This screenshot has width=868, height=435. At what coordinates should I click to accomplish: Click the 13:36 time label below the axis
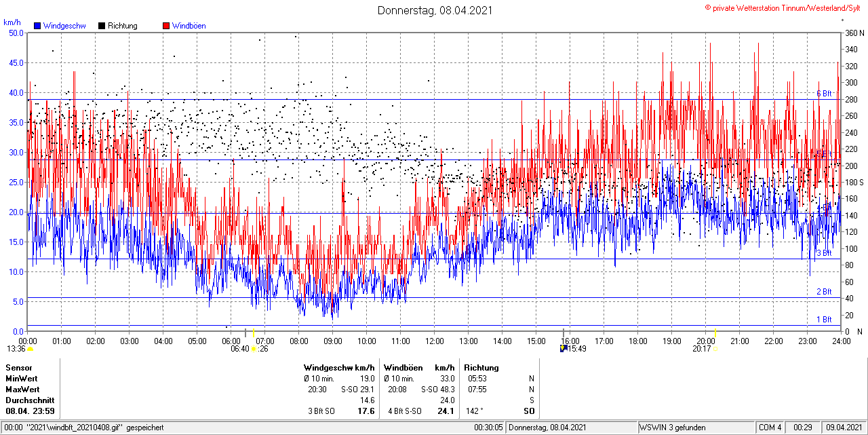pyautogui.click(x=16, y=349)
